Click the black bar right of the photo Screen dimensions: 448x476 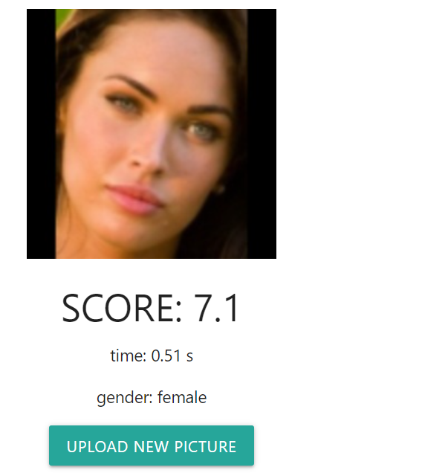point(262,134)
